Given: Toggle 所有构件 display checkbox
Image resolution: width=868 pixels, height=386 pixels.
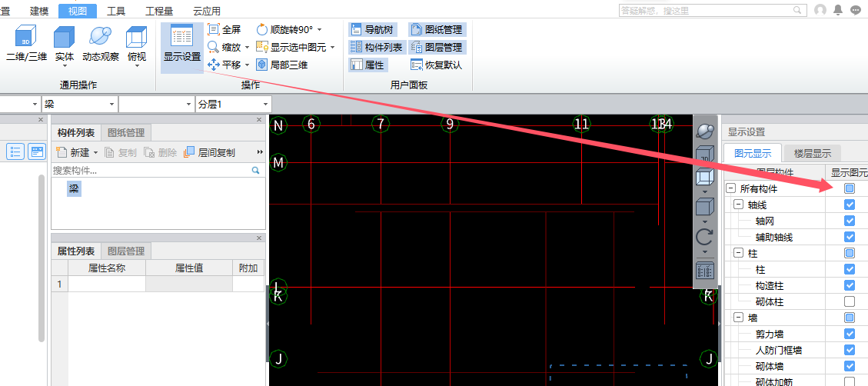Looking at the screenshot, I should point(850,188).
